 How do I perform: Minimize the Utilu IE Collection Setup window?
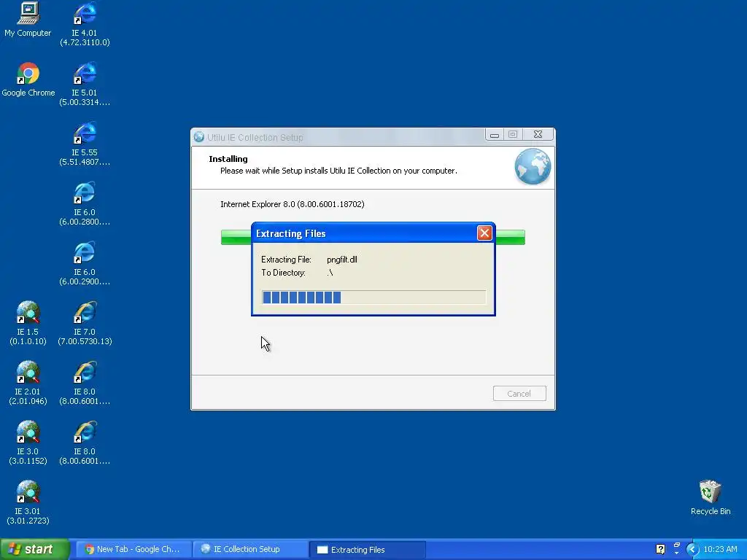495,135
